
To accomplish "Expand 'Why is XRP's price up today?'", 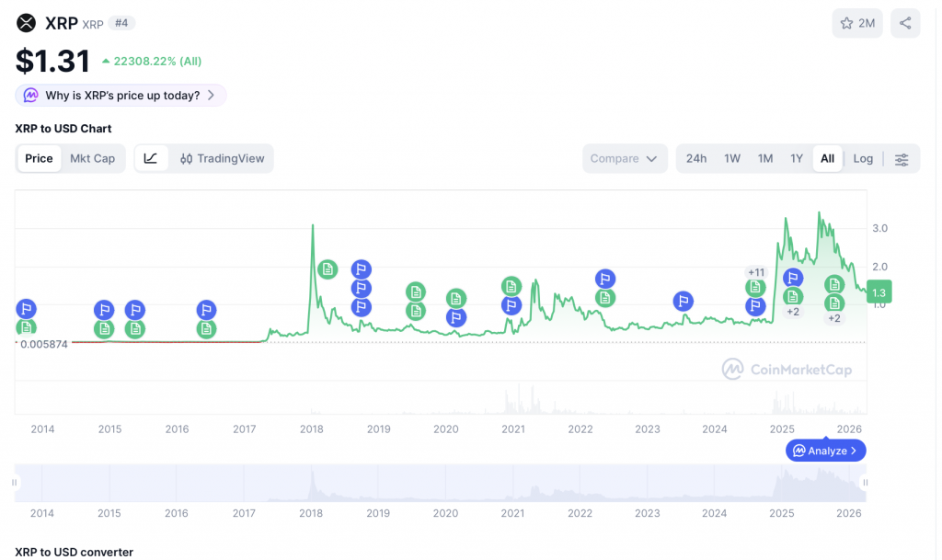I will (121, 96).
